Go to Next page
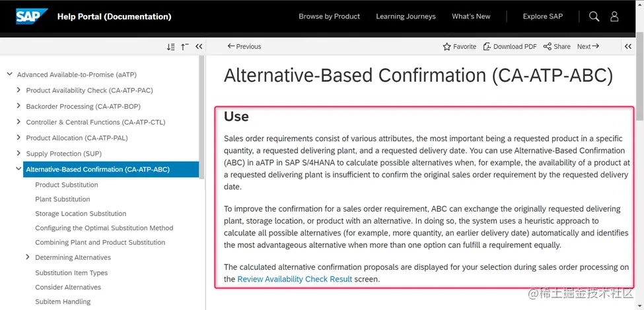644x310 pixels. click(x=588, y=47)
